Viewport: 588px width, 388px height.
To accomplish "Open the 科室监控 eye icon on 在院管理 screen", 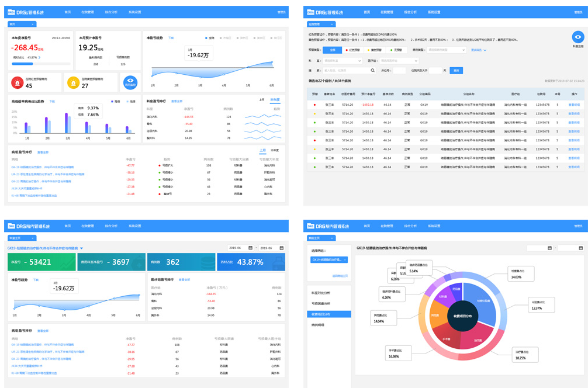I will 578,37.
